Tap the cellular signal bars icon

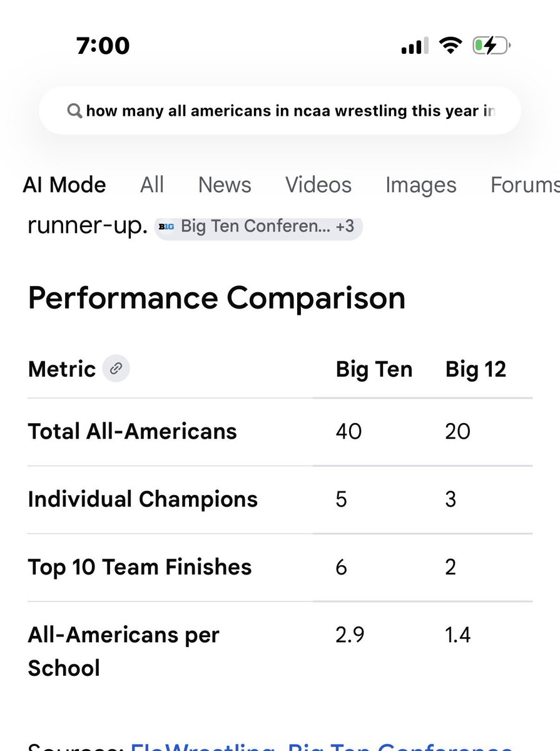(414, 46)
